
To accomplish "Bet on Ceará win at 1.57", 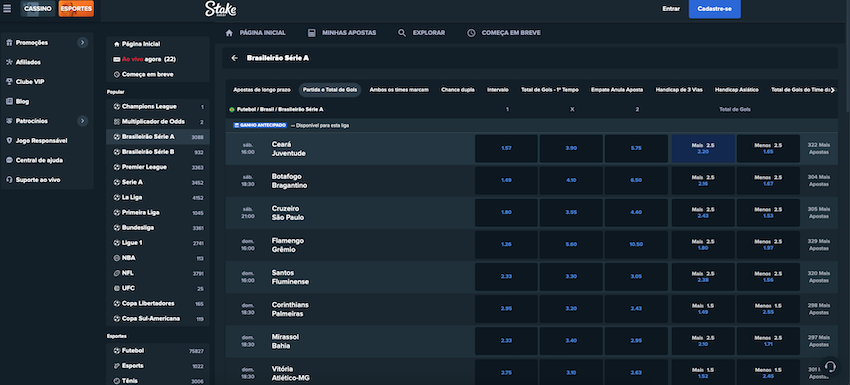I will 506,149.
